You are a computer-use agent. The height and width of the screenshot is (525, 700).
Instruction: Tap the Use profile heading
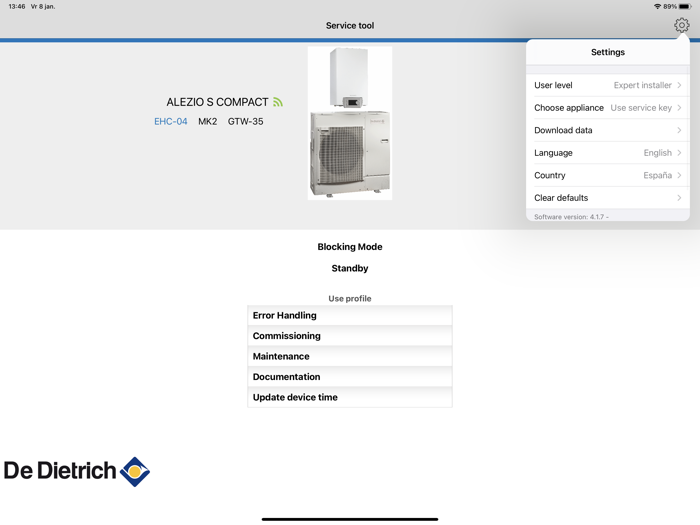[350, 298]
